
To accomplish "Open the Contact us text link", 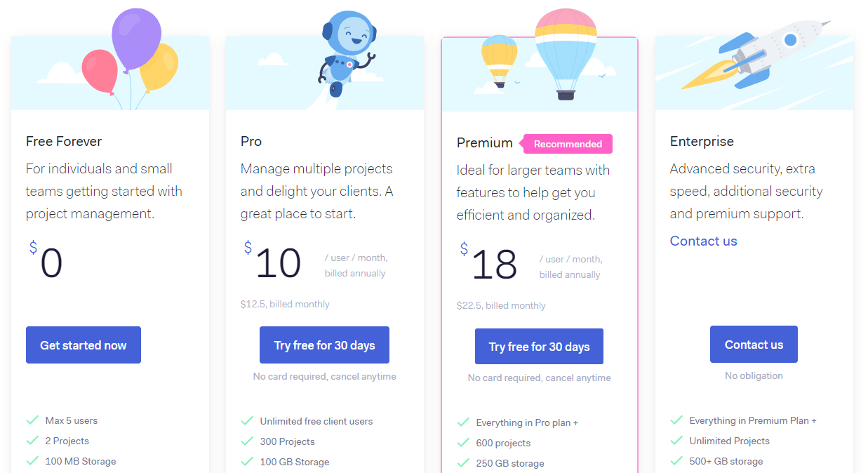I will pos(703,241).
